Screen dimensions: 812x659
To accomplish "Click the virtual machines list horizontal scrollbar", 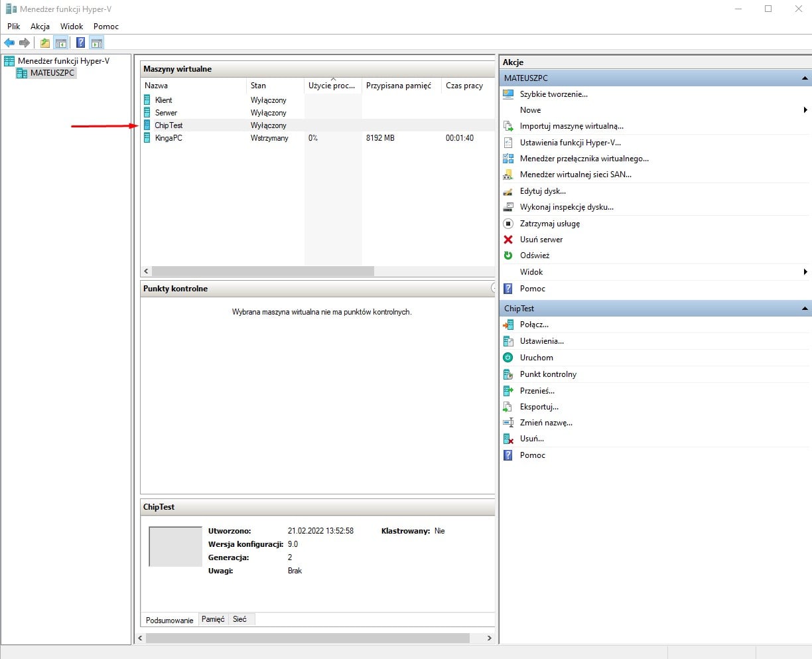I will coord(263,271).
